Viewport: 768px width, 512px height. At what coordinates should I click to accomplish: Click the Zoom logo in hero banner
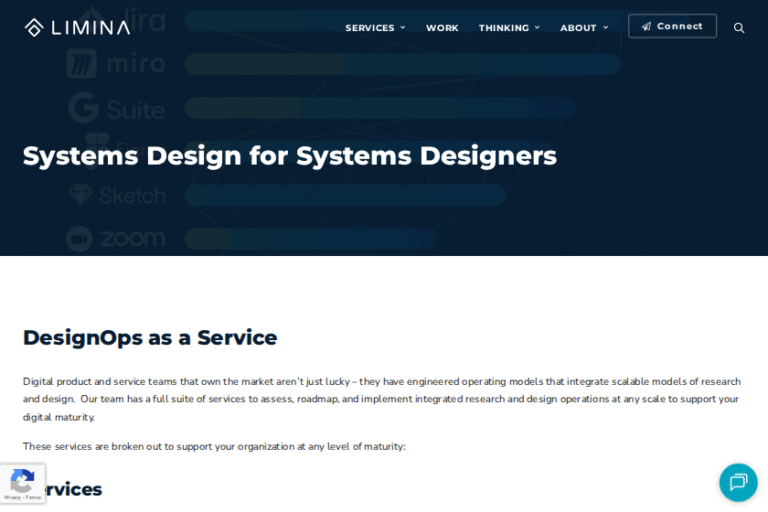coord(116,239)
